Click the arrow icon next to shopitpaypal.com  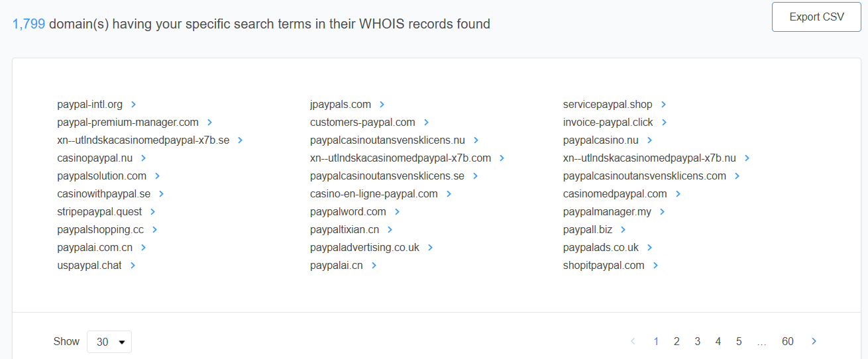coord(655,266)
